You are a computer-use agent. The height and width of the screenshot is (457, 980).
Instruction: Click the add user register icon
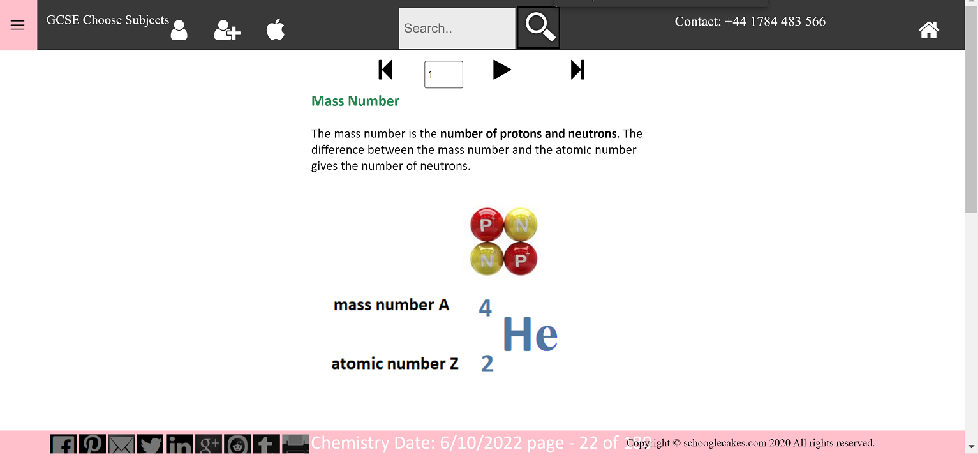coord(226,30)
